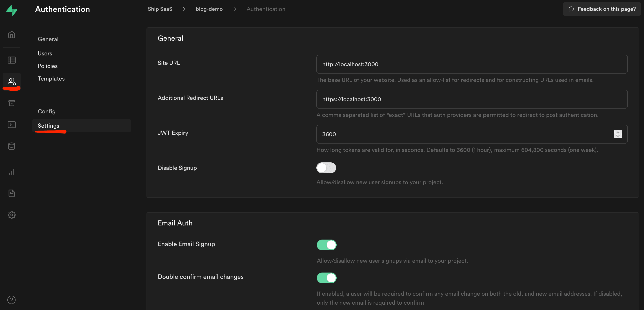The image size is (644, 310).
Task: Open the Storage section icon
Action: tap(11, 103)
